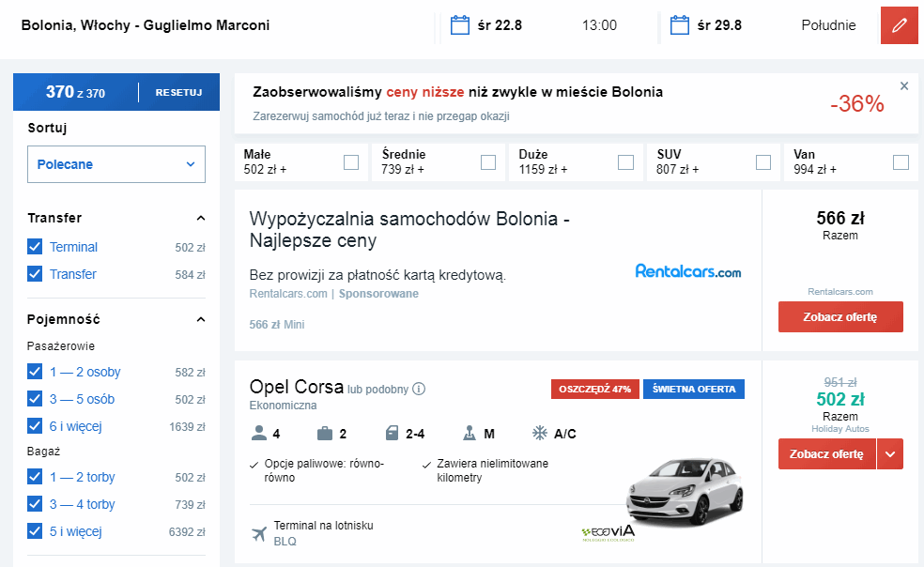Image resolution: width=924 pixels, height=567 pixels.
Task: Click the passenger seats icon
Action: tap(258, 433)
